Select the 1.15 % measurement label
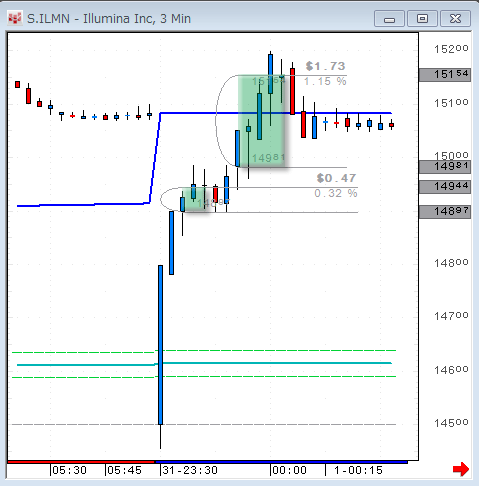The image size is (479, 486). pos(325,81)
